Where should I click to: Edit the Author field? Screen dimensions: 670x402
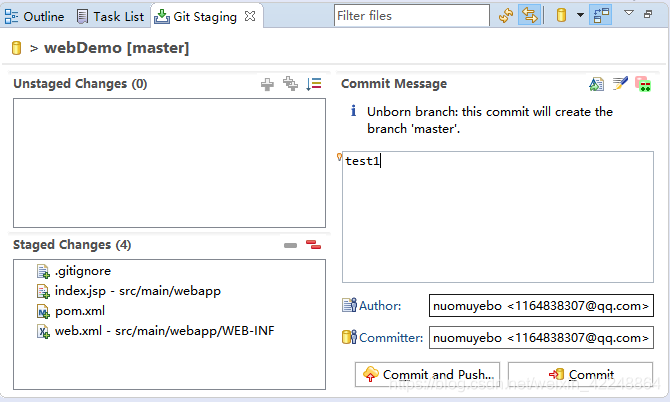(541, 305)
